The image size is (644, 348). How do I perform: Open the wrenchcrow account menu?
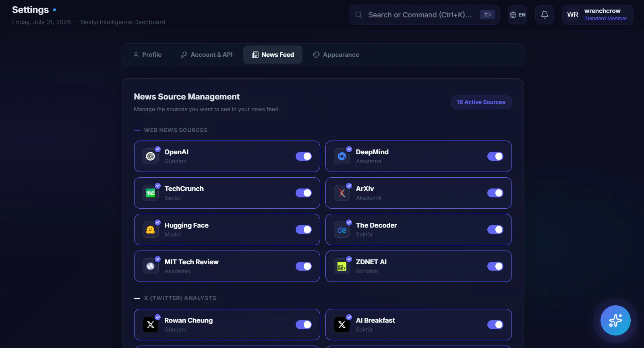[x=598, y=14]
